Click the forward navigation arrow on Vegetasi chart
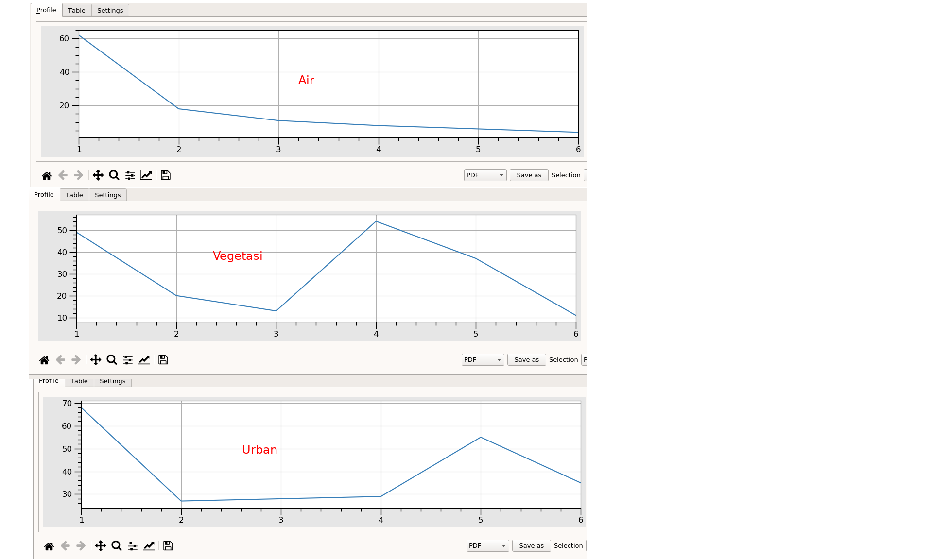The image size is (933, 560). coord(77,359)
